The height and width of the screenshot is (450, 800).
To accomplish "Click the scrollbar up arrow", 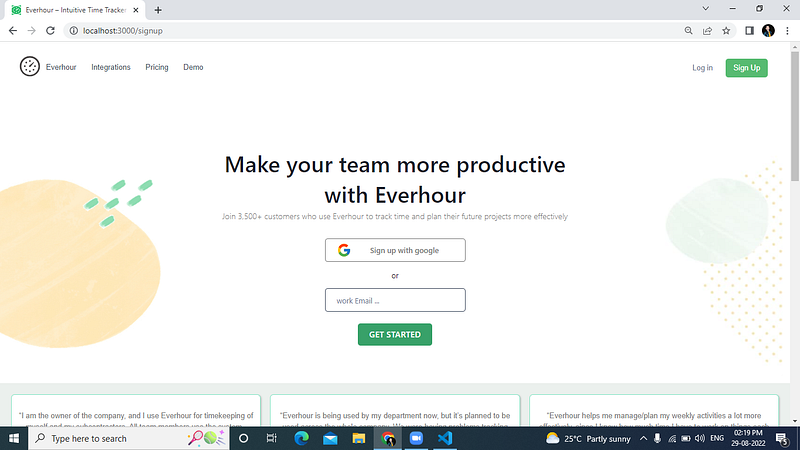I will click(x=795, y=47).
